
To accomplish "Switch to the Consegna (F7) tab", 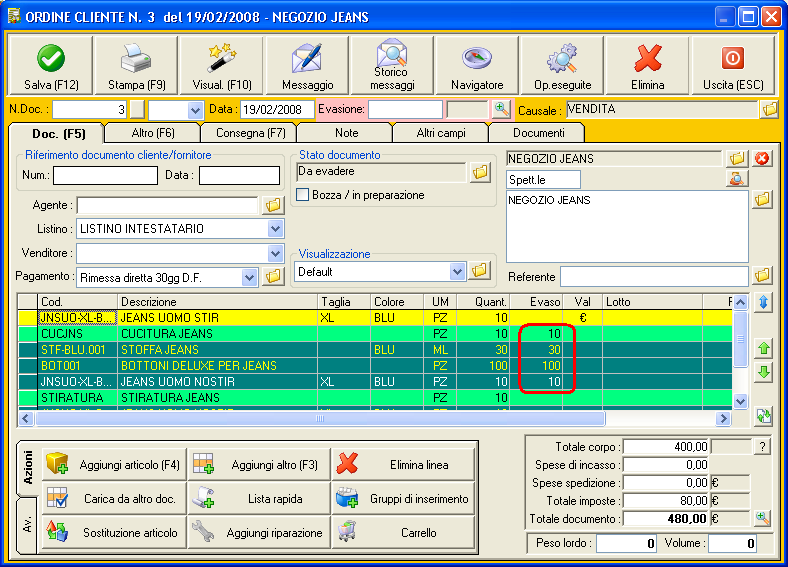I will pyautogui.click(x=248, y=132).
